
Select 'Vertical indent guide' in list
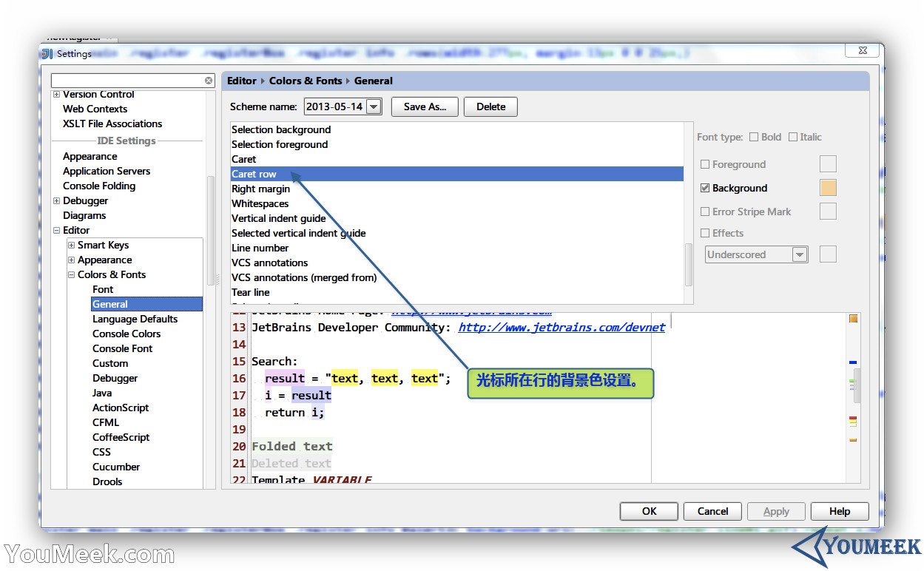click(456, 218)
